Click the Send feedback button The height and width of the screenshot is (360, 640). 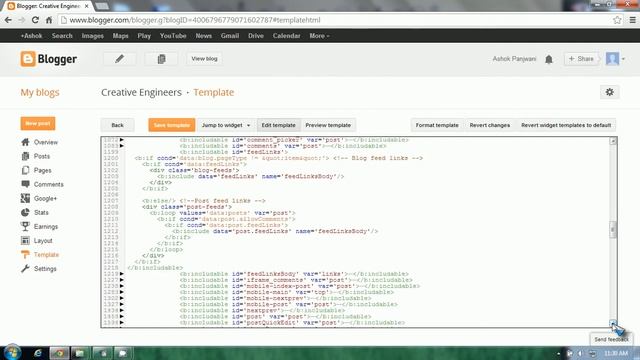(x=611, y=339)
